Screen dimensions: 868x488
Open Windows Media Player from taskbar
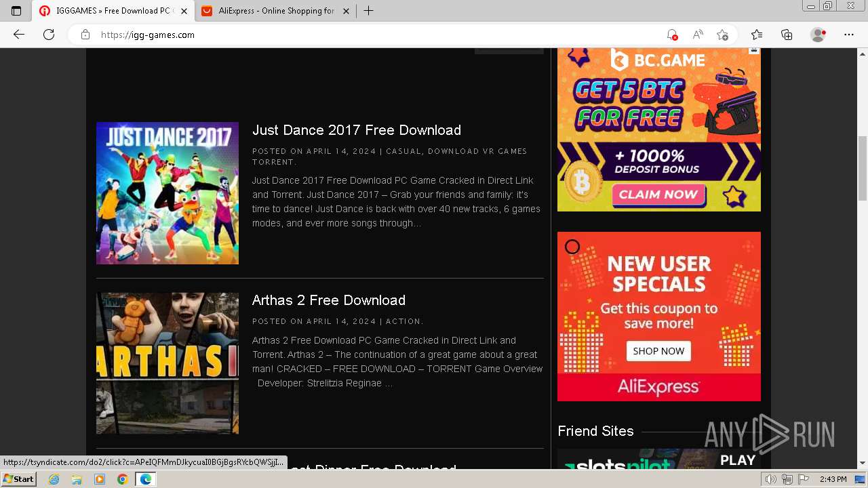pos(100,479)
